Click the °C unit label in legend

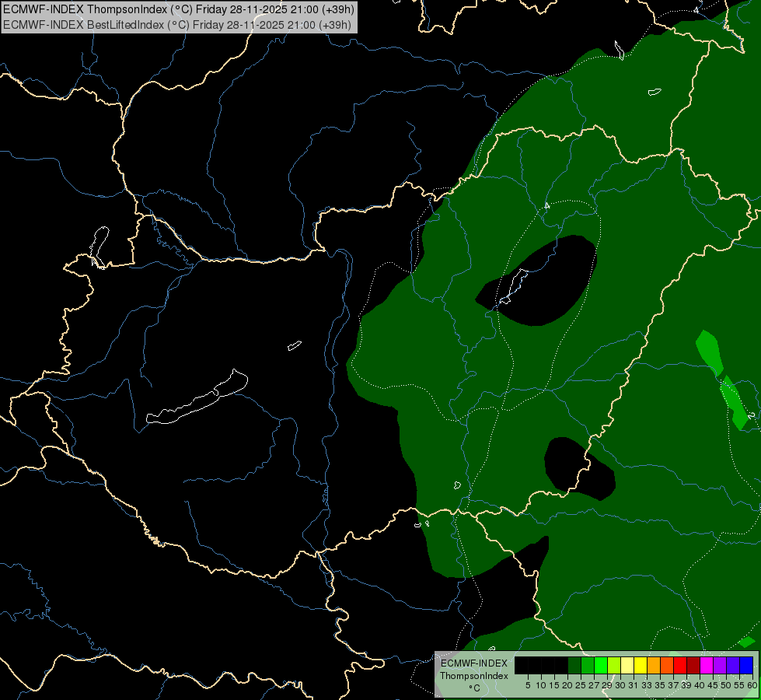pos(475,688)
